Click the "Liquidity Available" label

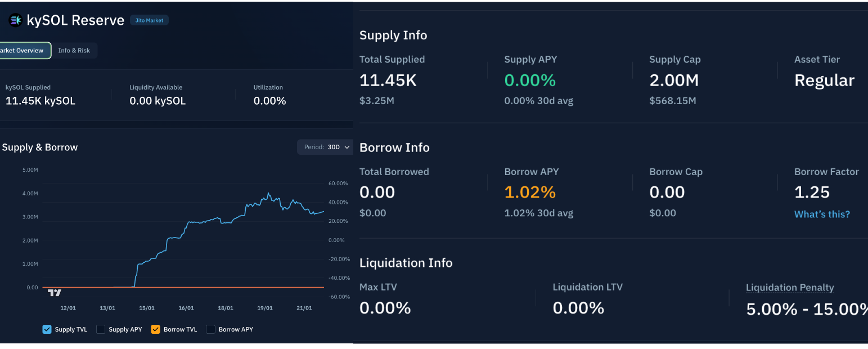point(156,87)
